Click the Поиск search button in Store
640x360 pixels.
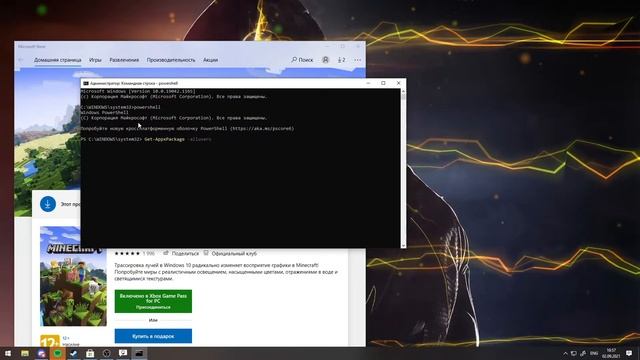(x=302, y=60)
